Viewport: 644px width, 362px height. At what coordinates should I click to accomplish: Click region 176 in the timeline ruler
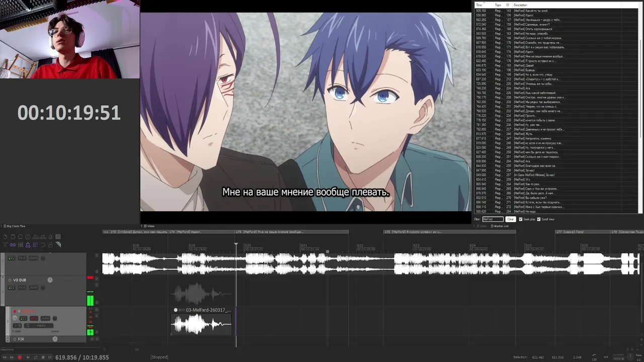pyautogui.click(x=449, y=232)
